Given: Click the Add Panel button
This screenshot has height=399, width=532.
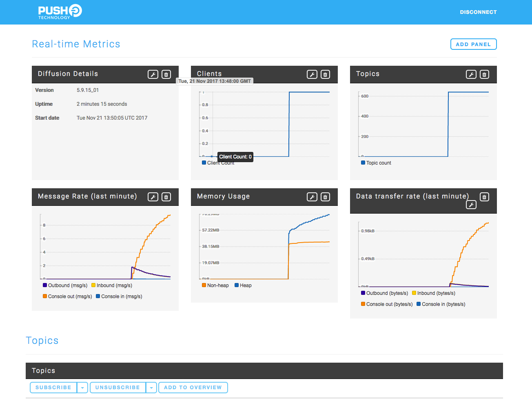Looking at the screenshot, I should (473, 44).
